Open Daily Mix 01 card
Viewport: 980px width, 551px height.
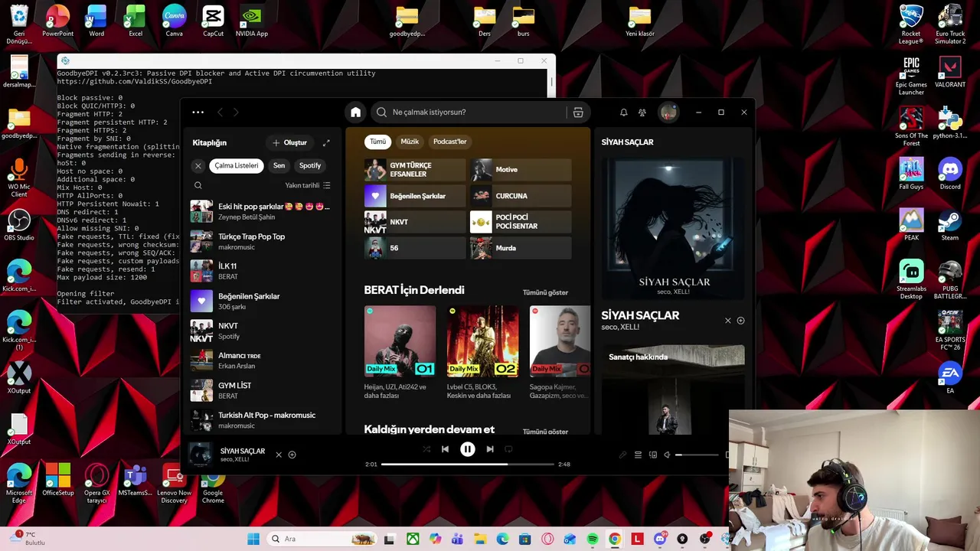tap(400, 353)
